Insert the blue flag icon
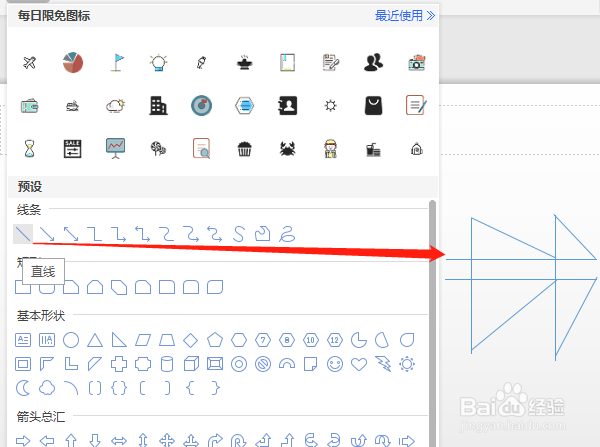Image resolution: width=600 pixels, height=447 pixels. [117, 62]
